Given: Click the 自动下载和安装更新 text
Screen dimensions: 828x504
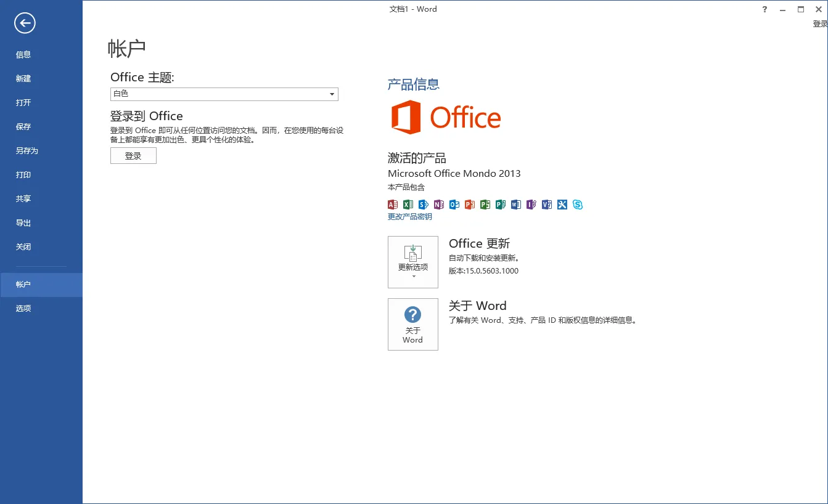Looking at the screenshot, I should click(x=484, y=258).
